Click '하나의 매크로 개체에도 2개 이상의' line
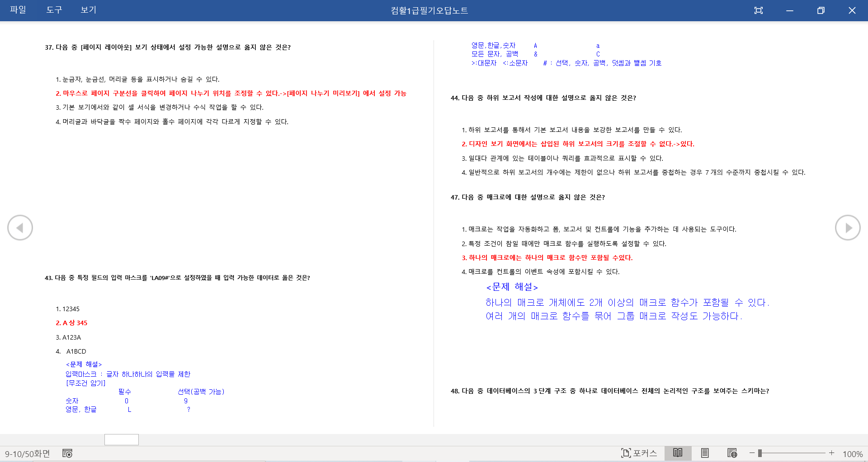 [x=627, y=302]
